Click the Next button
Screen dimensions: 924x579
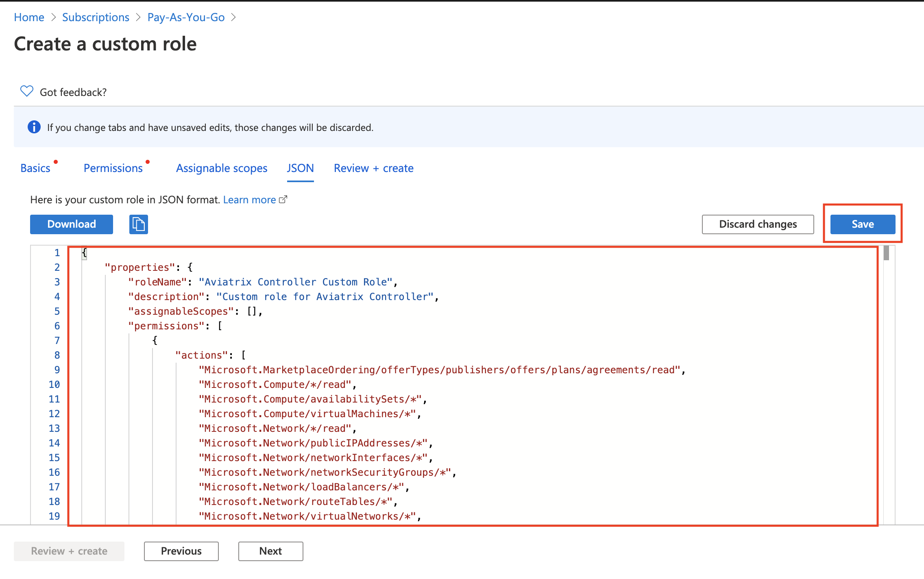[270, 551]
